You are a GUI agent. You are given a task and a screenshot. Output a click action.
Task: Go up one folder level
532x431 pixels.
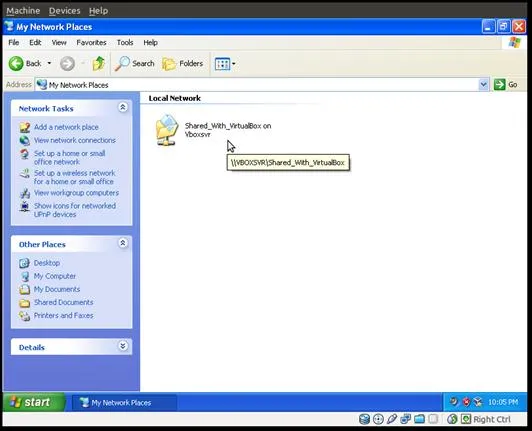98,63
